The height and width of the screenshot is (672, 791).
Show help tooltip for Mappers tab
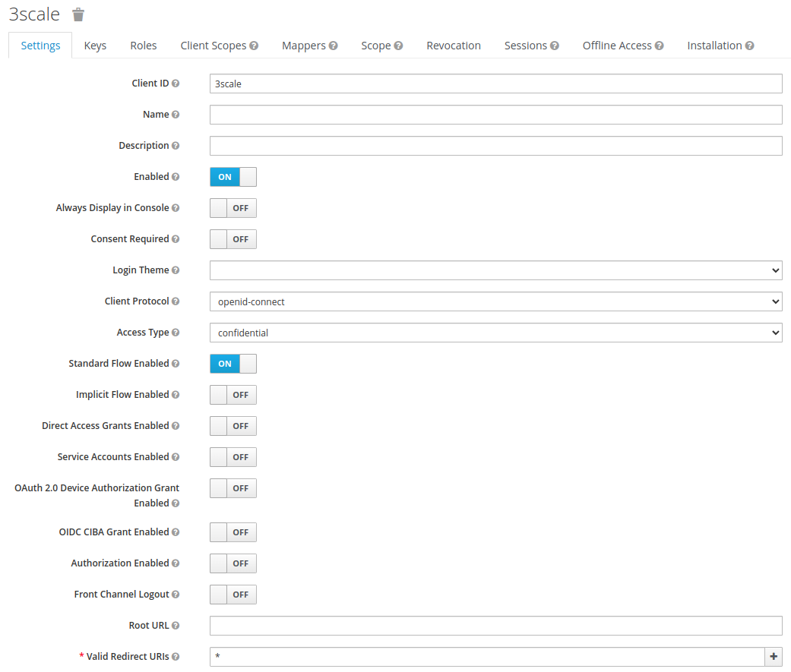click(x=333, y=46)
